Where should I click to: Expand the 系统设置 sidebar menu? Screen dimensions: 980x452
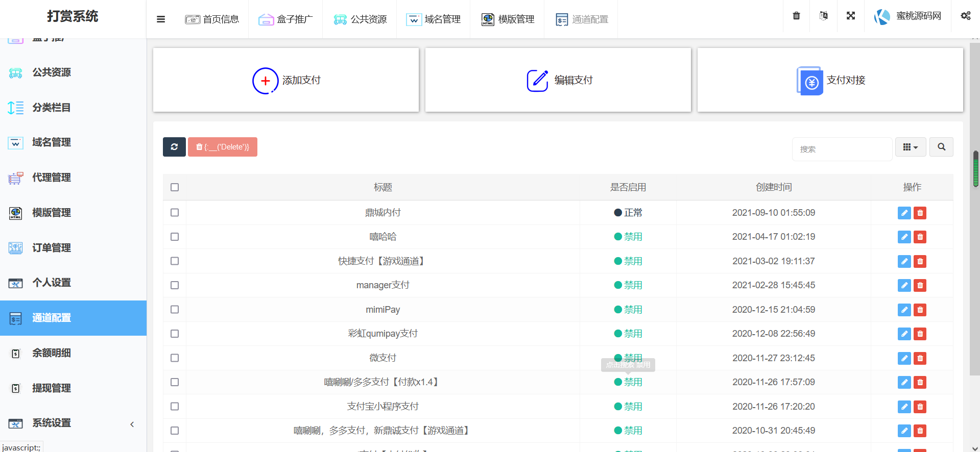tap(73, 423)
